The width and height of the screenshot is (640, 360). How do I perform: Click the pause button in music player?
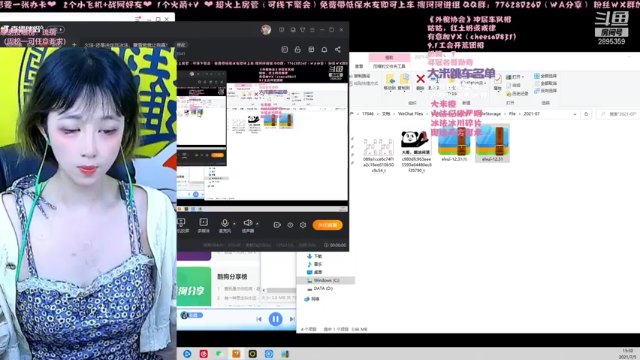coord(276,319)
